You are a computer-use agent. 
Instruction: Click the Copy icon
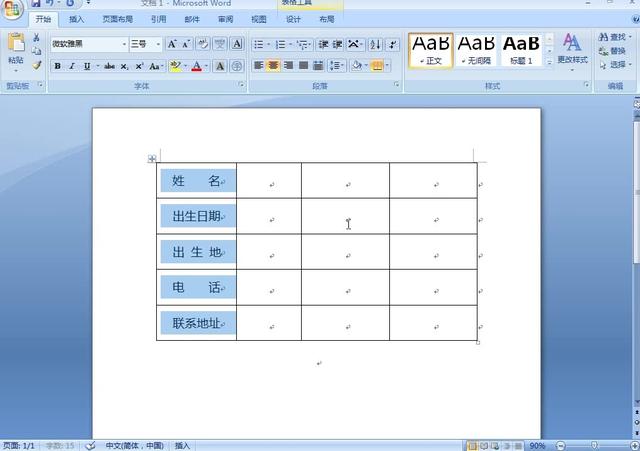[x=36, y=51]
